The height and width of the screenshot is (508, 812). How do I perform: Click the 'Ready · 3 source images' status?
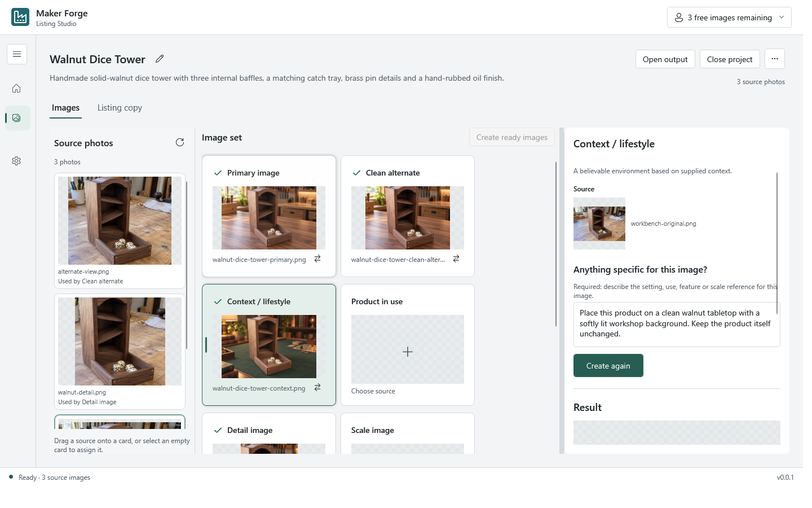tap(54, 478)
